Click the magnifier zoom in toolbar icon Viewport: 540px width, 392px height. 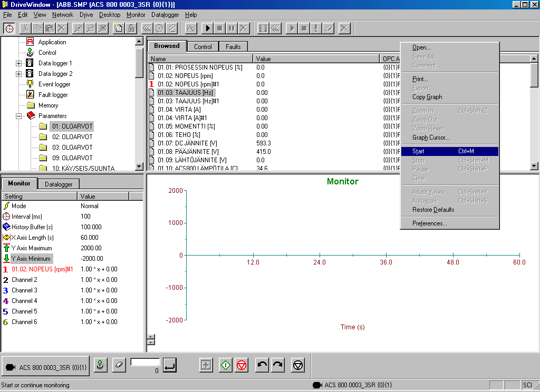click(x=79, y=28)
